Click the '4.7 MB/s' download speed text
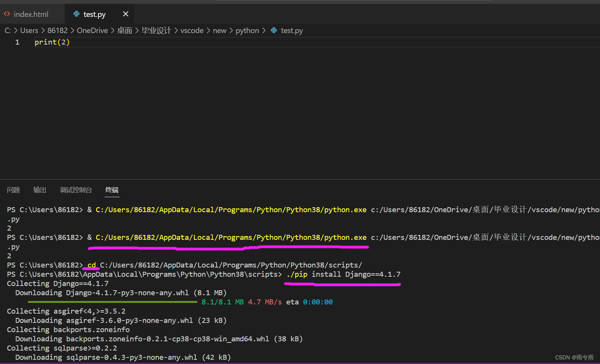600x364 pixels. click(265, 302)
